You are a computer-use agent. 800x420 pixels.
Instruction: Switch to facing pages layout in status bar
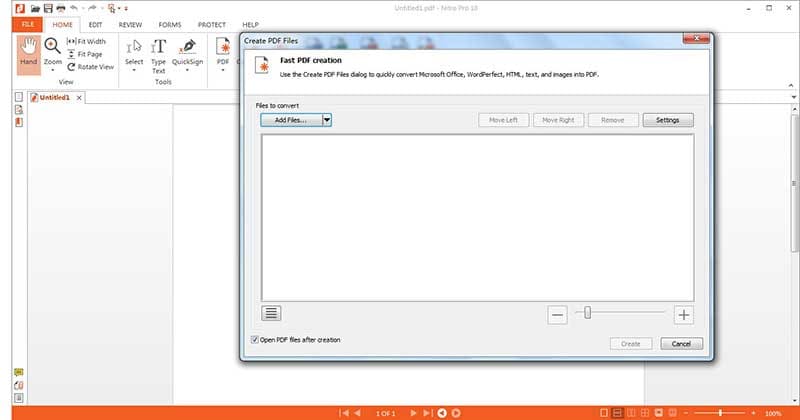(631, 413)
